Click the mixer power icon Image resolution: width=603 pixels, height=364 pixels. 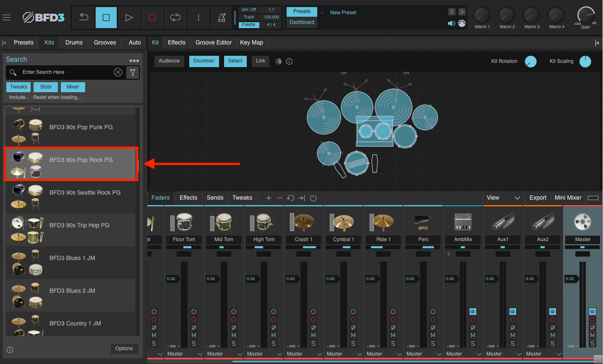click(x=313, y=198)
